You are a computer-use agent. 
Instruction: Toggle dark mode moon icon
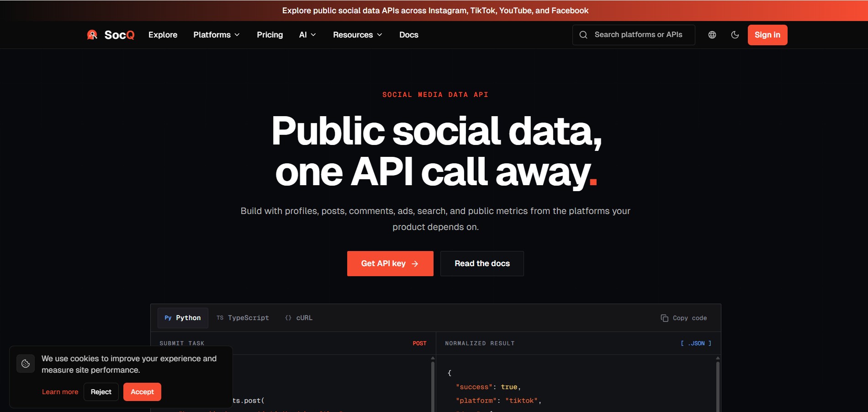735,35
